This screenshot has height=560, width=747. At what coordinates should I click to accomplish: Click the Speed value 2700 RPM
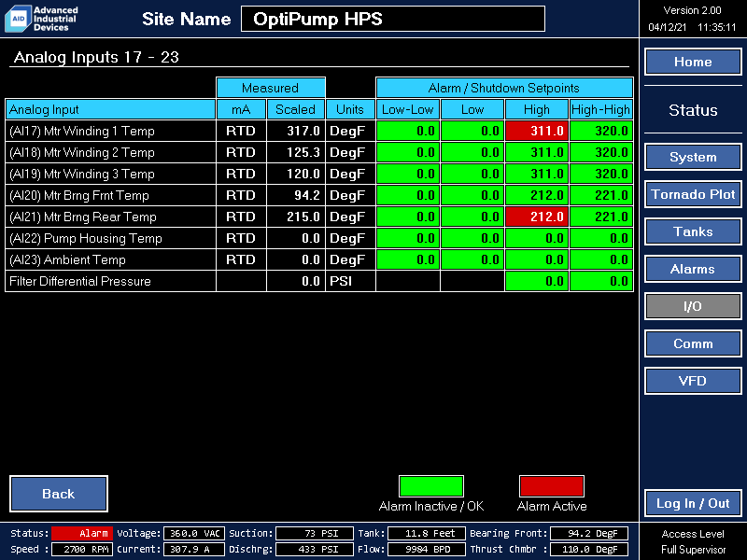pyautogui.click(x=82, y=549)
